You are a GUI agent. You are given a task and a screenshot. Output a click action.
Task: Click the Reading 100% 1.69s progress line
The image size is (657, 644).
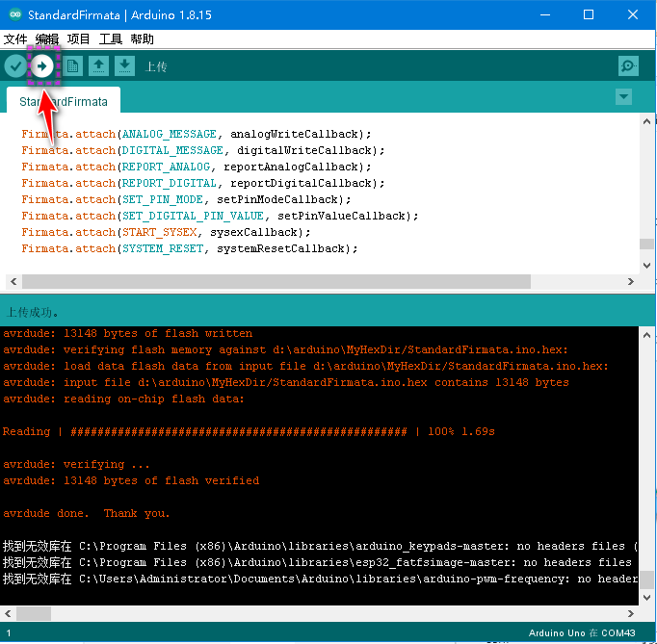coord(249,431)
